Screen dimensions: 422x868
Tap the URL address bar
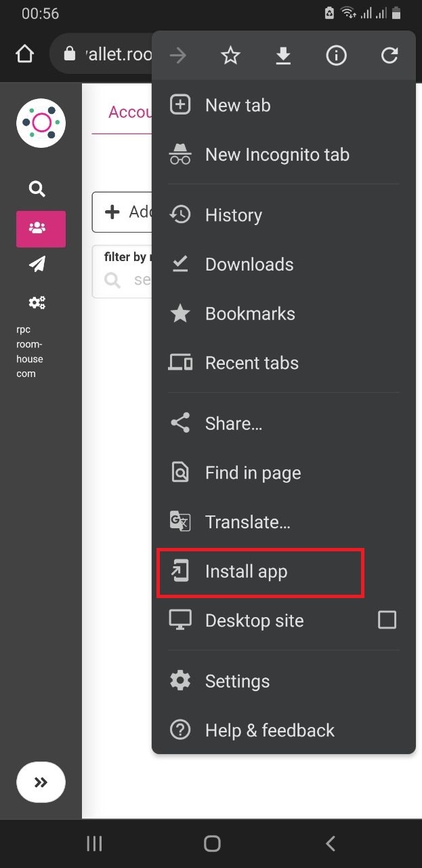pos(108,54)
